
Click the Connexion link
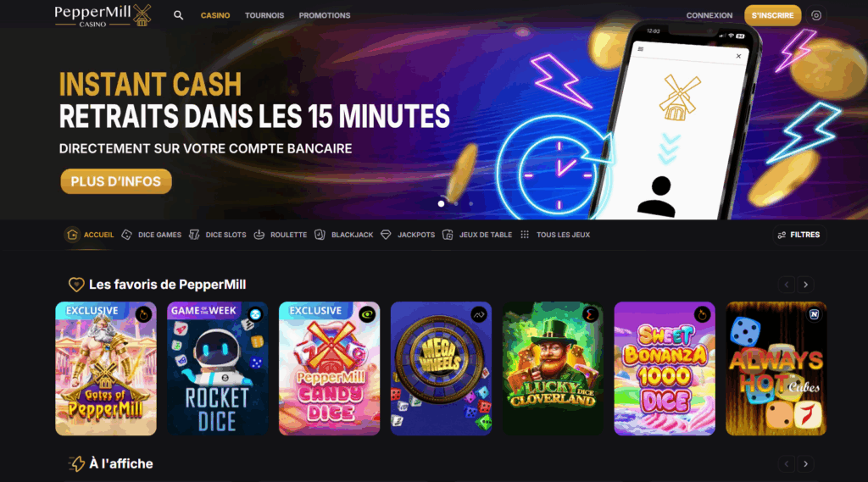(709, 15)
